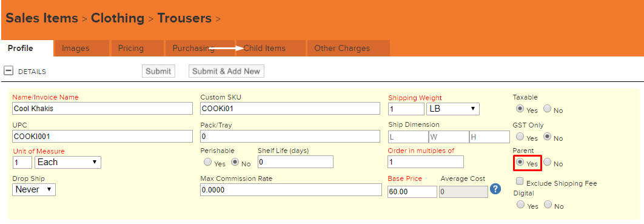Open the Clothing breadcrumb link

pyautogui.click(x=118, y=18)
